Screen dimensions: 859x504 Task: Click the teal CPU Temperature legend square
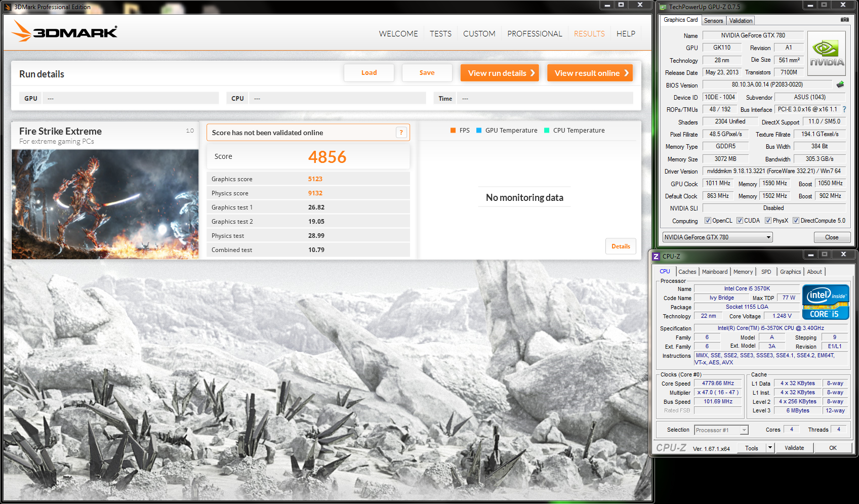(x=547, y=131)
